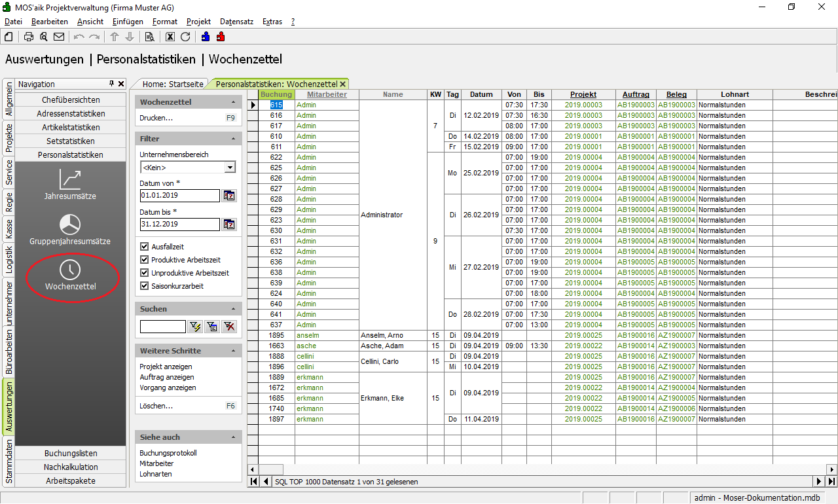Viewport: 838px width, 504px height.
Task: Click the remove filter red X icon
Action: pos(229,327)
